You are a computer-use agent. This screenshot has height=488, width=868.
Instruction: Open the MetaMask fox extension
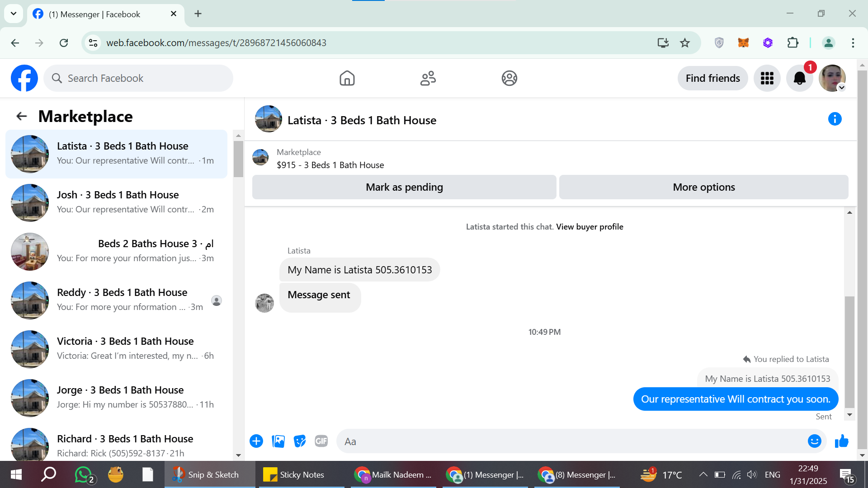click(x=744, y=43)
